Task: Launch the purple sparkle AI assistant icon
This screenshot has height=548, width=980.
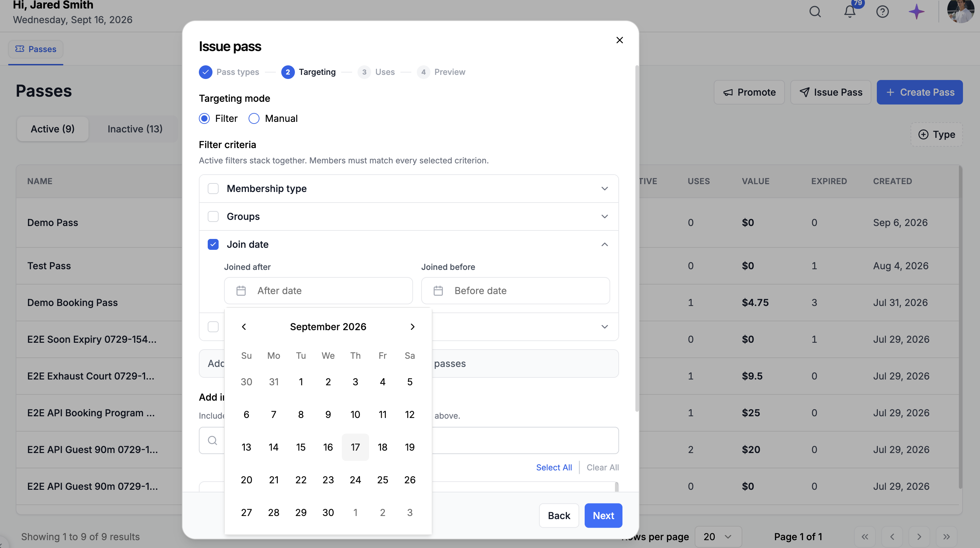Action: point(916,12)
